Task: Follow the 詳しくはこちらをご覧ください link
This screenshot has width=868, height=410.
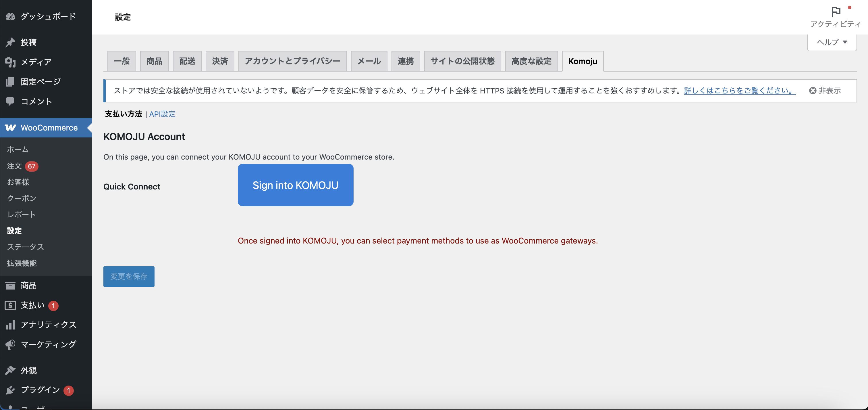Action: pyautogui.click(x=740, y=90)
